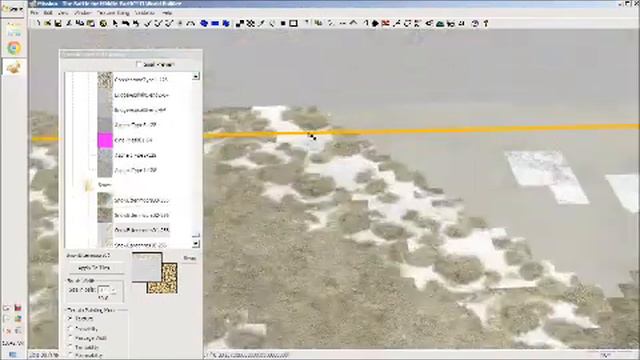Click the checkered pattern toolbar icon
This screenshot has width=640, height=360.
click(251, 23)
